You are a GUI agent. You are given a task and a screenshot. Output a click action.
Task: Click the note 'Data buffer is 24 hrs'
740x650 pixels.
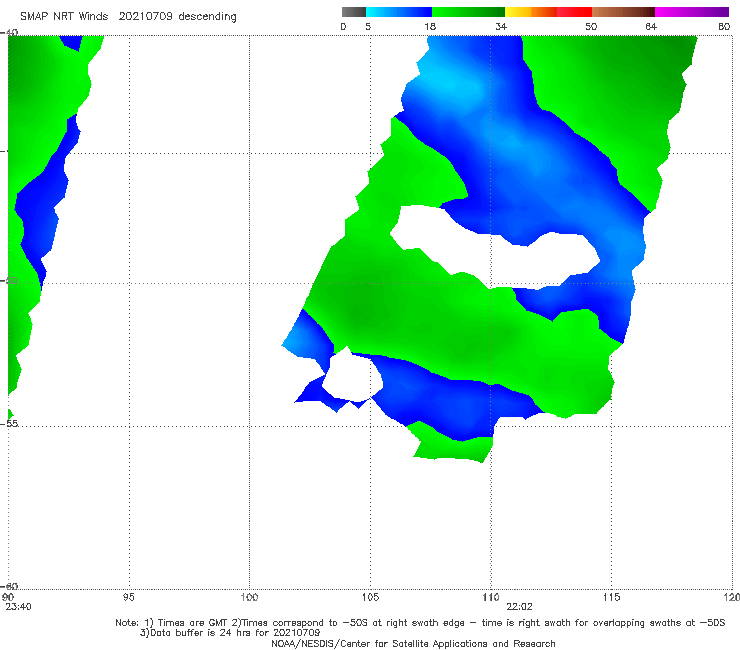pyautogui.click(x=201, y=633)
